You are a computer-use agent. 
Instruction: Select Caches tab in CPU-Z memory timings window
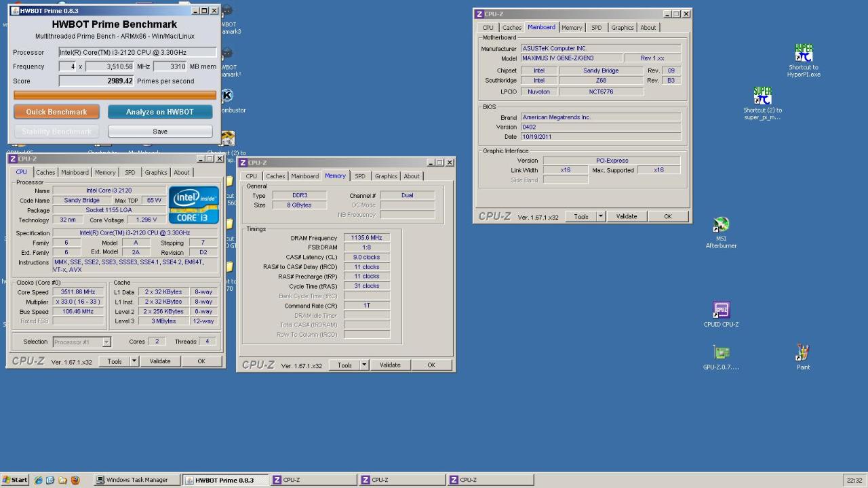[275, 176]
